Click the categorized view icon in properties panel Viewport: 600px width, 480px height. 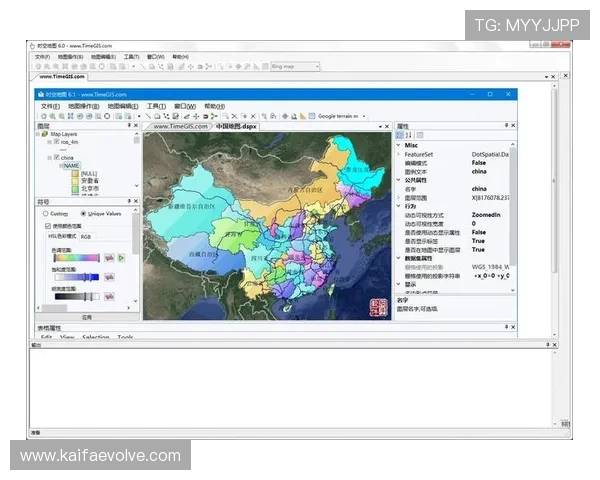point(399,135)
